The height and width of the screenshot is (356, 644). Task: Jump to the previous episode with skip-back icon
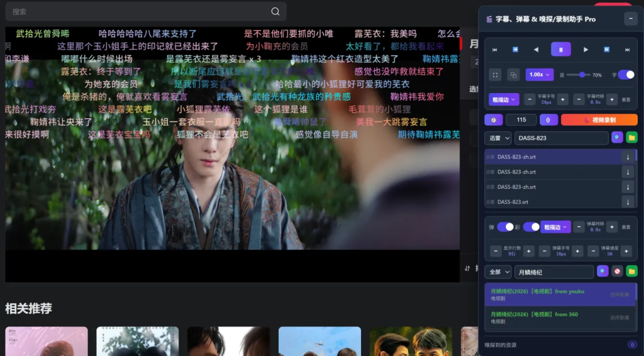494,50
